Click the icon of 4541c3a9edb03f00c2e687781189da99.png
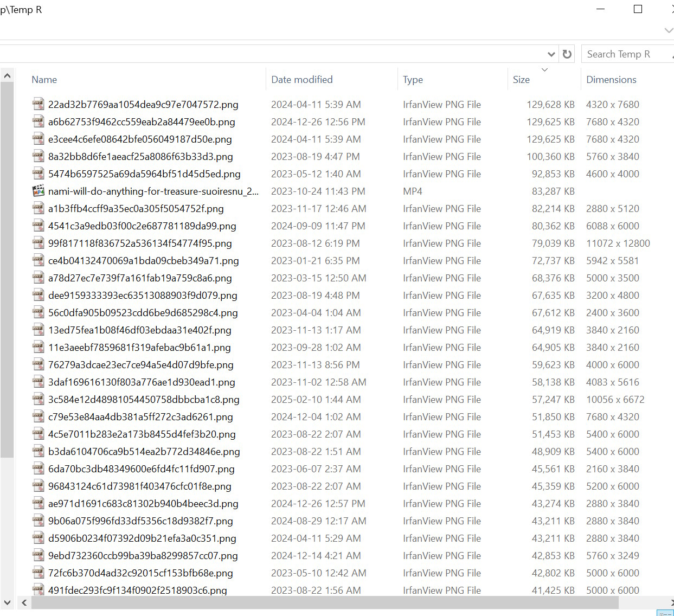Image resolution: width=674 pixels, height=616 pixels. pyautogui.click(x=38, y=225)
